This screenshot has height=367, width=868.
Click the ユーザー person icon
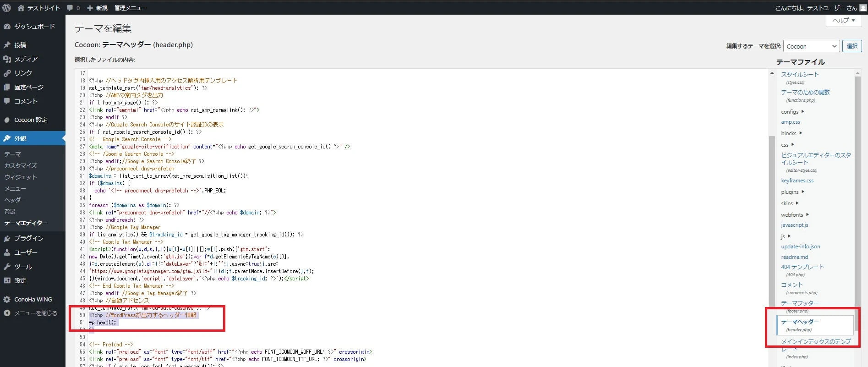7,252
